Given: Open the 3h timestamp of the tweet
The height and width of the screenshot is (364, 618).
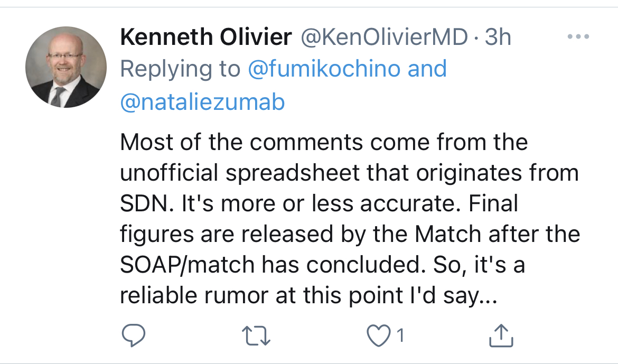Looking at the screenshot, I should (498, 37).
